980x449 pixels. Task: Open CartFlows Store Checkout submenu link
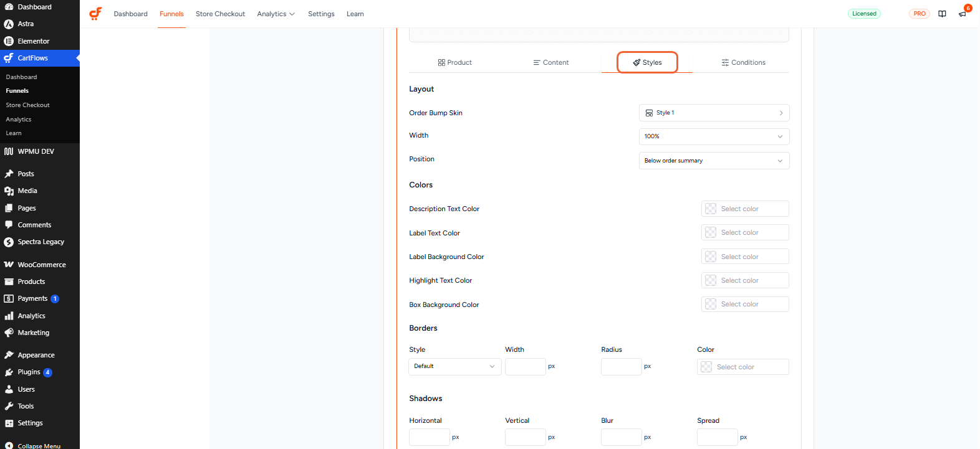coord(27,105)
